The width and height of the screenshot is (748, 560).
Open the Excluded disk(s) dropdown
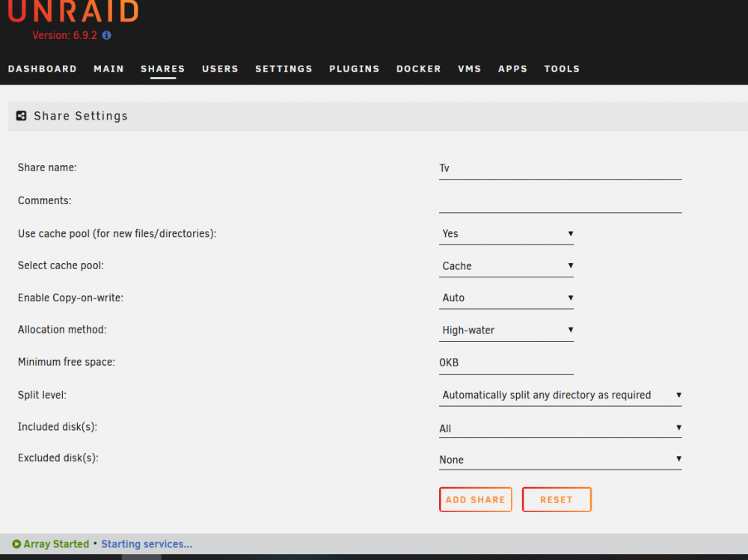(560, 459)
